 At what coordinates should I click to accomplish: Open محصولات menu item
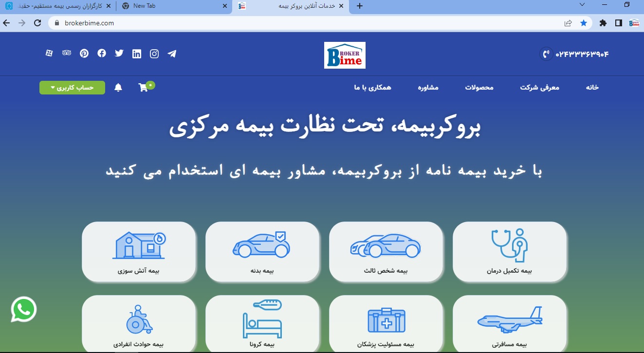479,88
